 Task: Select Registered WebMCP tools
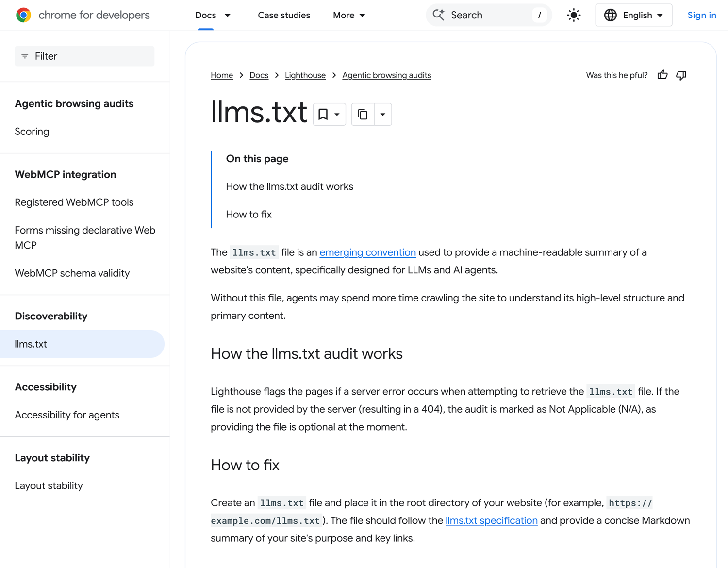tap(74, 202)
